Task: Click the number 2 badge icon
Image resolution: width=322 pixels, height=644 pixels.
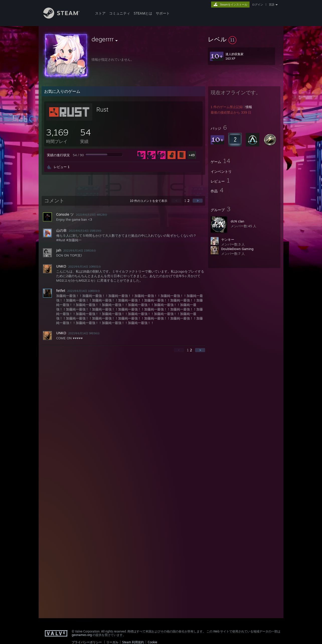Action: (235, 140)
